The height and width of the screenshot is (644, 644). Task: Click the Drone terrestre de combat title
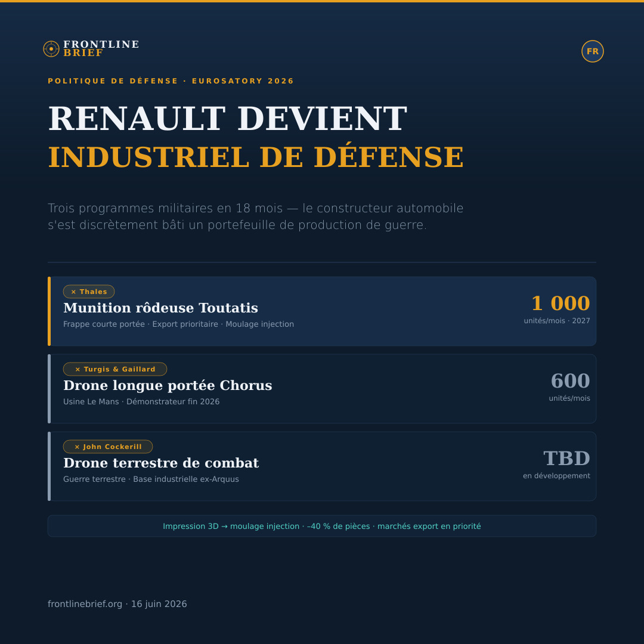click(161, 463)
